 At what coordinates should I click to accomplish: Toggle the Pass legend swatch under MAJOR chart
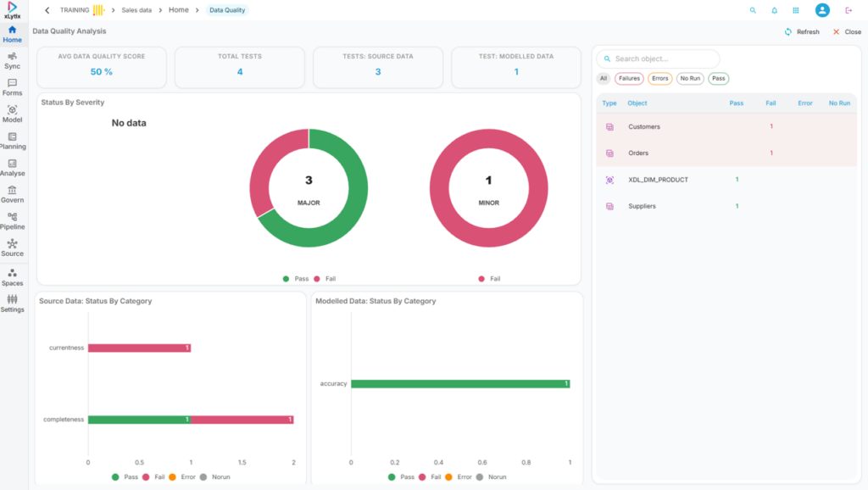287,278
